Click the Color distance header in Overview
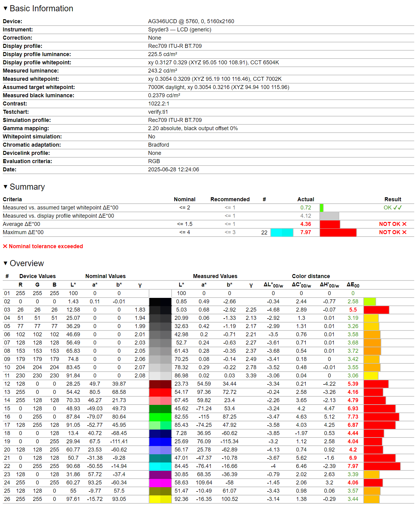The width and height of the screenshot is (420, 507). 311,276
